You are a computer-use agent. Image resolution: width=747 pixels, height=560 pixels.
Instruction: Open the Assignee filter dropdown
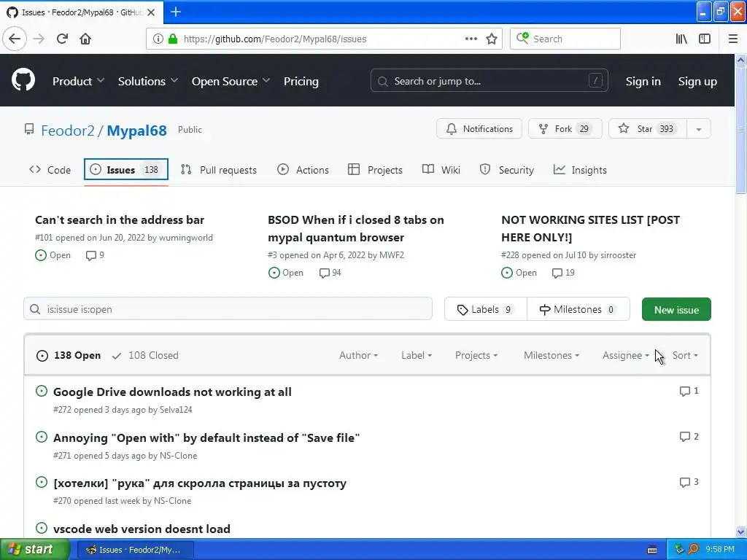point(625,355)
